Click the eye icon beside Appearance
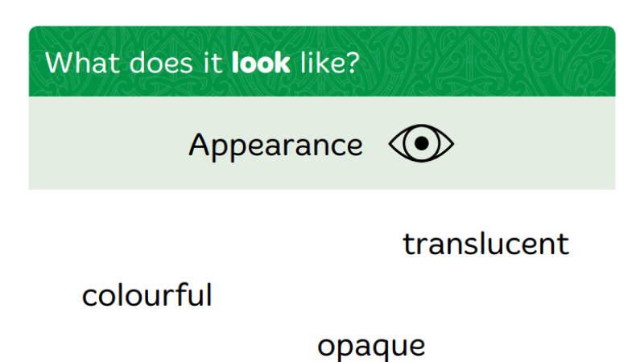Viewport: 644px width, 362px height. point(421,143)
